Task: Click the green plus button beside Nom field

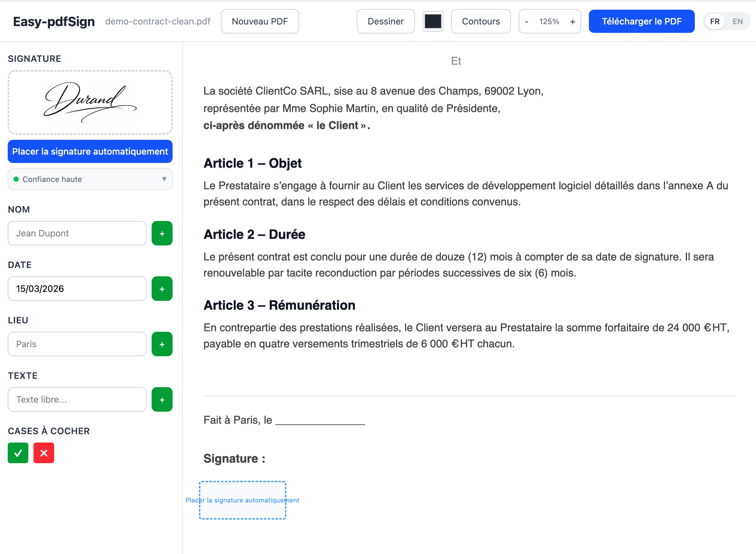Action: [x=162, y=234]
